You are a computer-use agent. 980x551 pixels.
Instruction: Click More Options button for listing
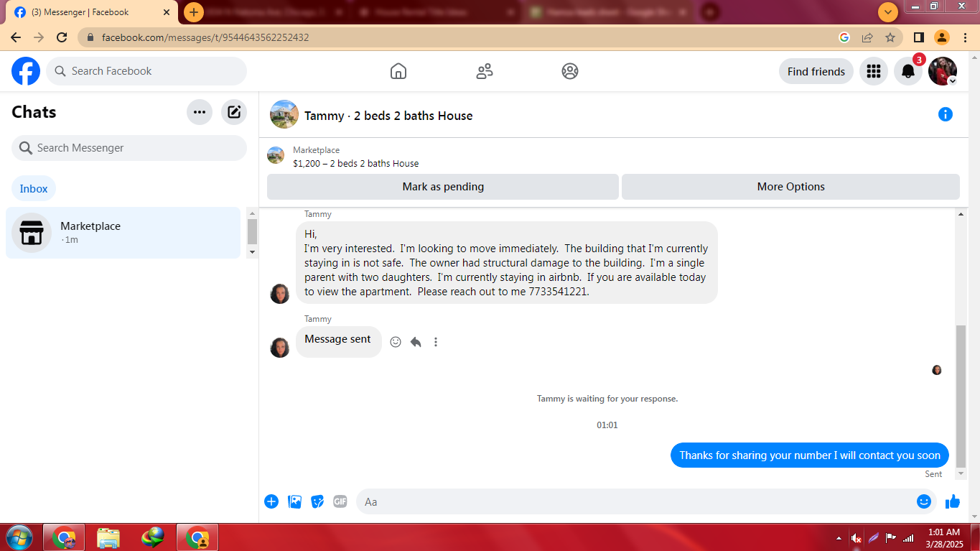790,187
